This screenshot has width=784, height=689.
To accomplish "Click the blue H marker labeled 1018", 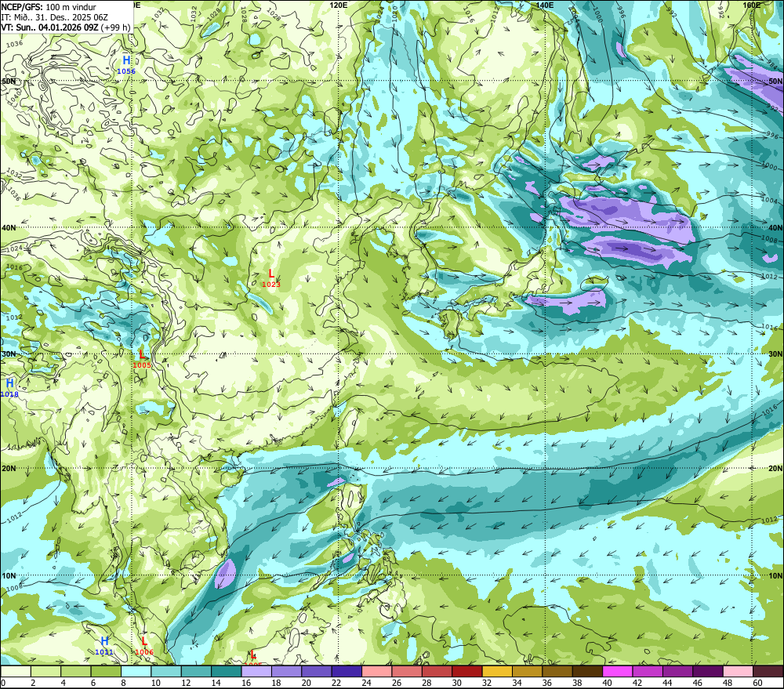I will click(x=9, y=384).
